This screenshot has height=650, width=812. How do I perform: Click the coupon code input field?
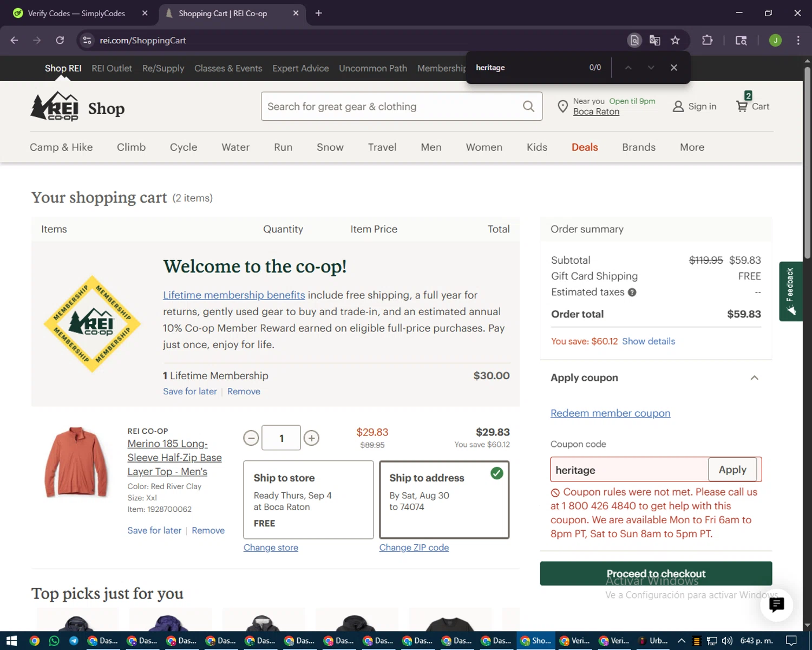pos(630,470)
